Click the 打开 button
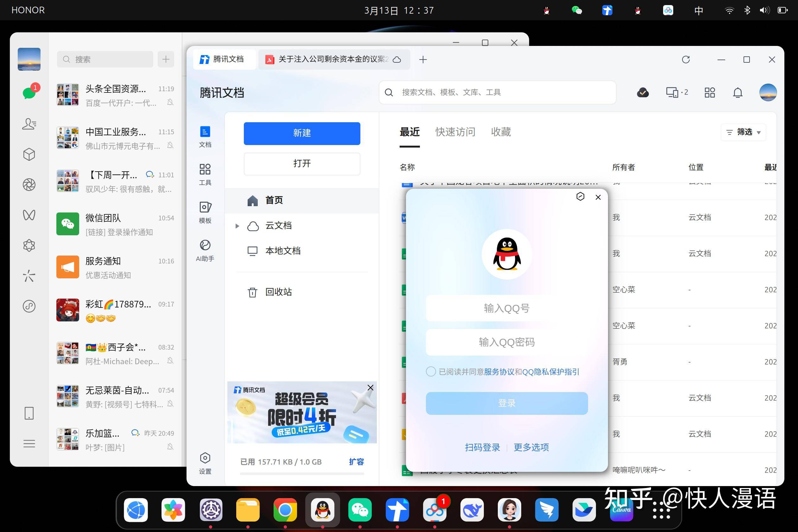 point(301,164)
